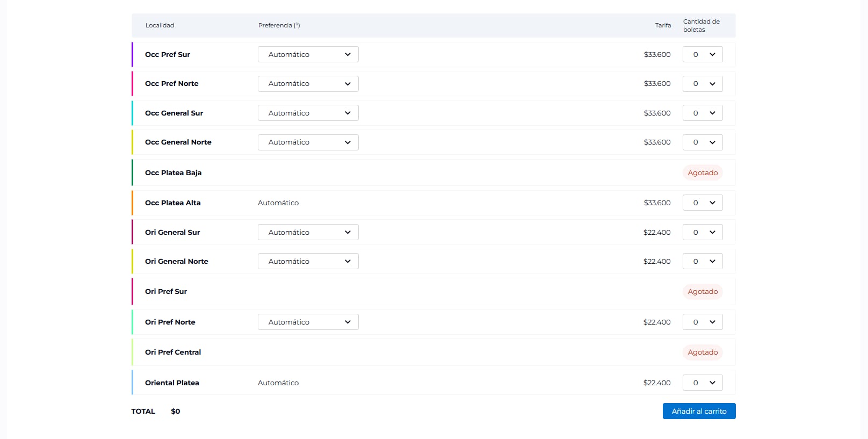
Task: Click the Añadir al carrito button
Action: point(699,411)
